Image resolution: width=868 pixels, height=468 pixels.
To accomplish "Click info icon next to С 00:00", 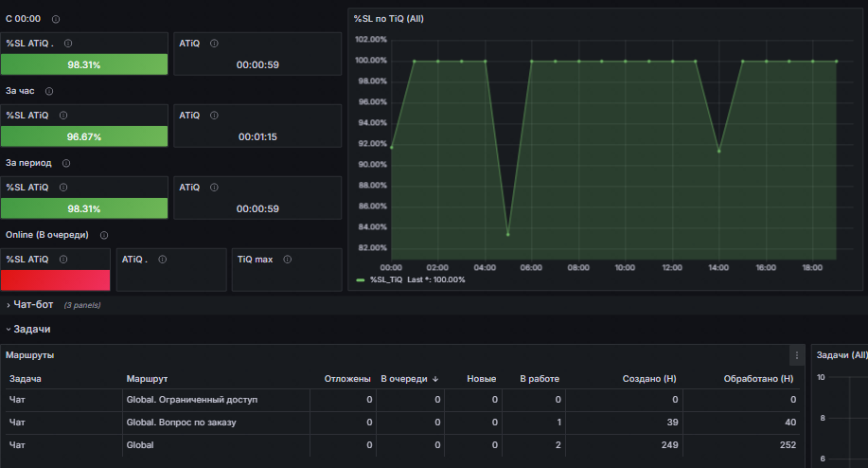I will pos(56,19).
